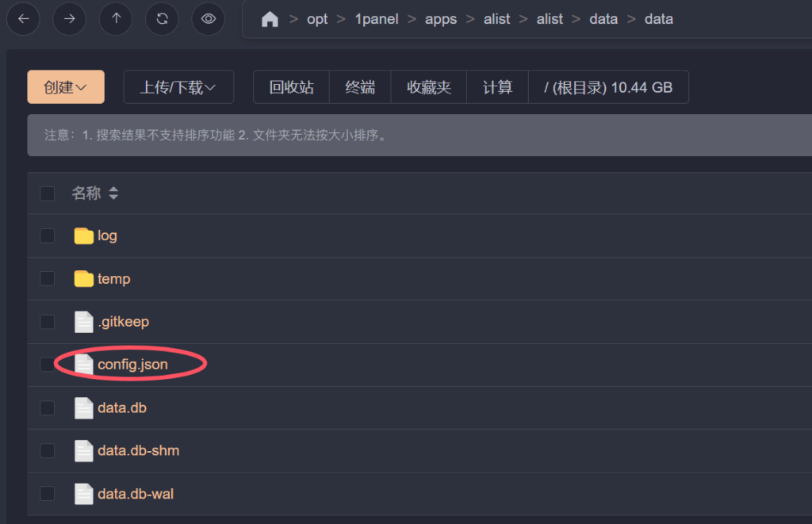Toggle hidden files with the eye icon
Screen dimensions: 812x524
tap(208, 19)
